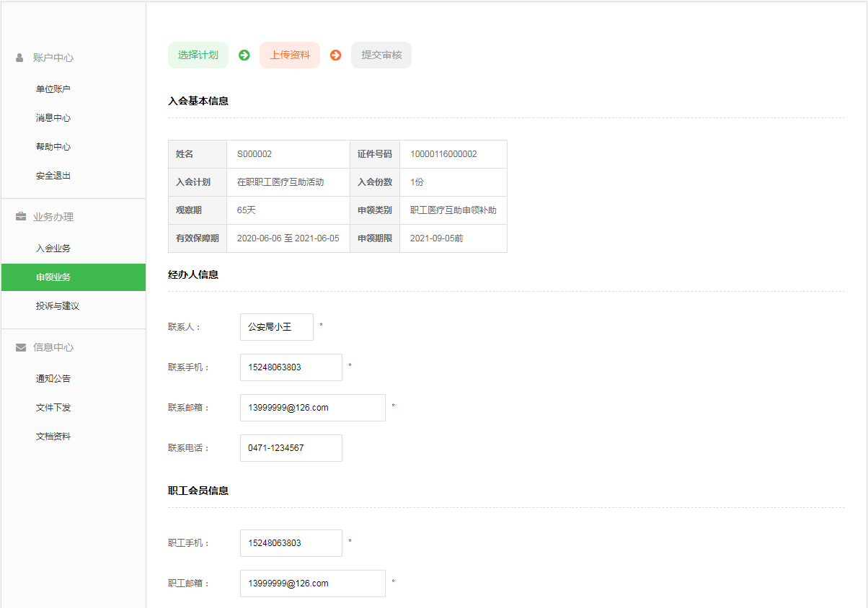
Task: Focus the 联系人 input field
Action: point(277,327)
